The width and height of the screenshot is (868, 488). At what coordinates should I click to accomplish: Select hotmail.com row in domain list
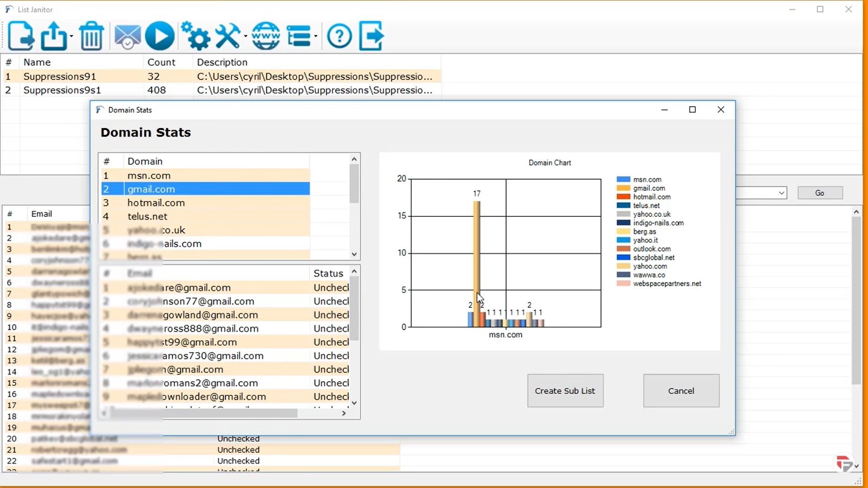coord(156,203)
